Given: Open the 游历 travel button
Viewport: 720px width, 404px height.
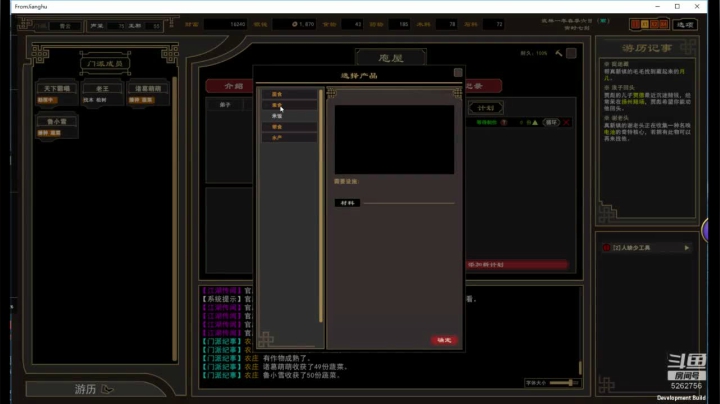Looking at the screenshot, I should pos(94,389).
